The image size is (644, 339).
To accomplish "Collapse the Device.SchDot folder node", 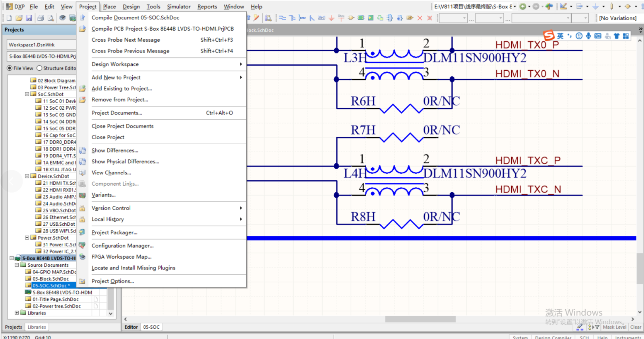I will [27, 176].
